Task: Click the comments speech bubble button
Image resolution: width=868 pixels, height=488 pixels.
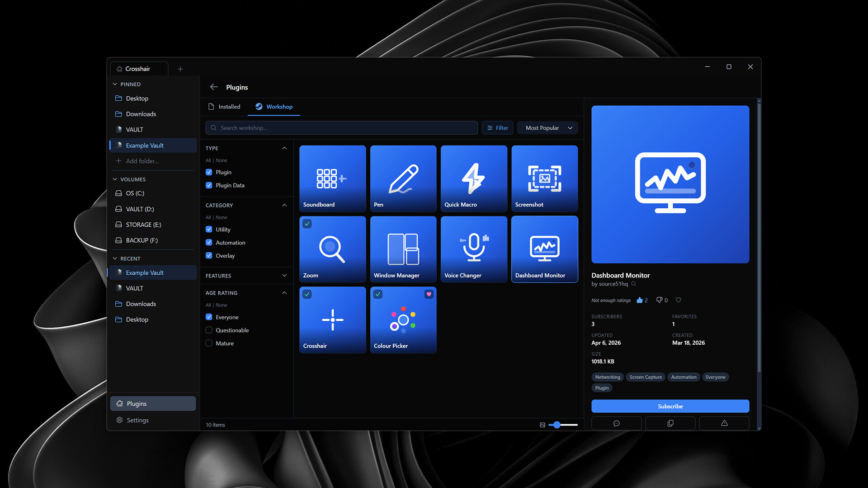Action: point(616,423)
